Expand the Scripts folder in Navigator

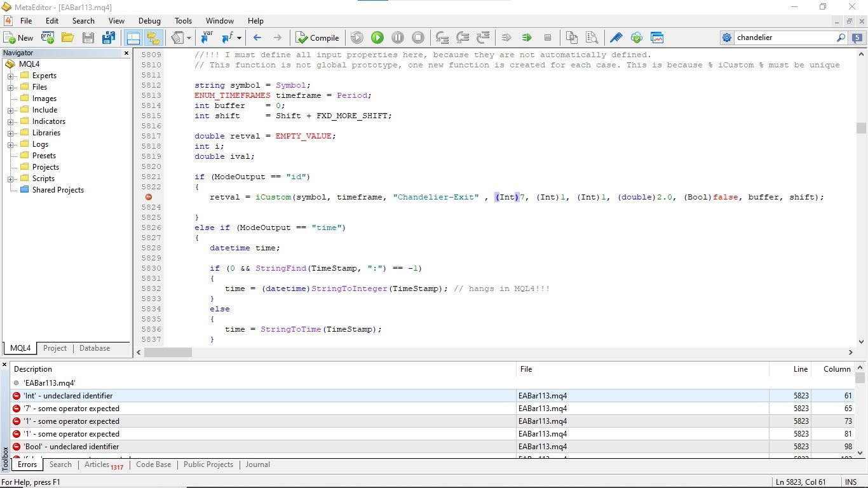11,179
